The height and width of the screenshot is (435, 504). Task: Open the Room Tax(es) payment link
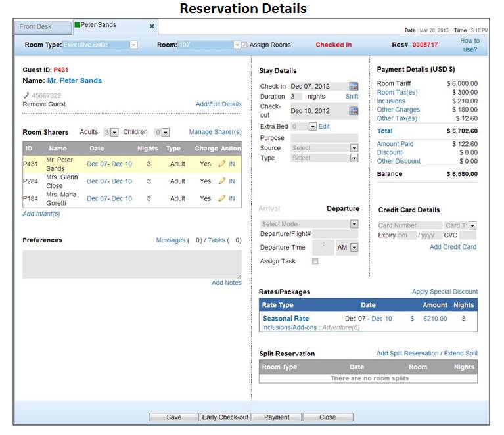pyautogui.click(x=398, y=92)
